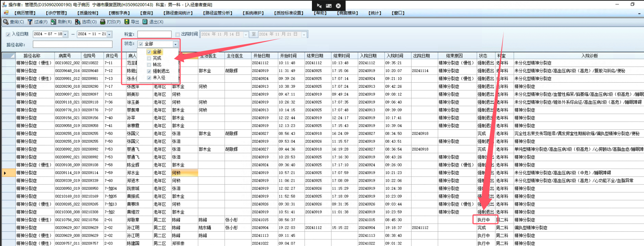Uncheck 未入径 in the status list

point(149,78)
